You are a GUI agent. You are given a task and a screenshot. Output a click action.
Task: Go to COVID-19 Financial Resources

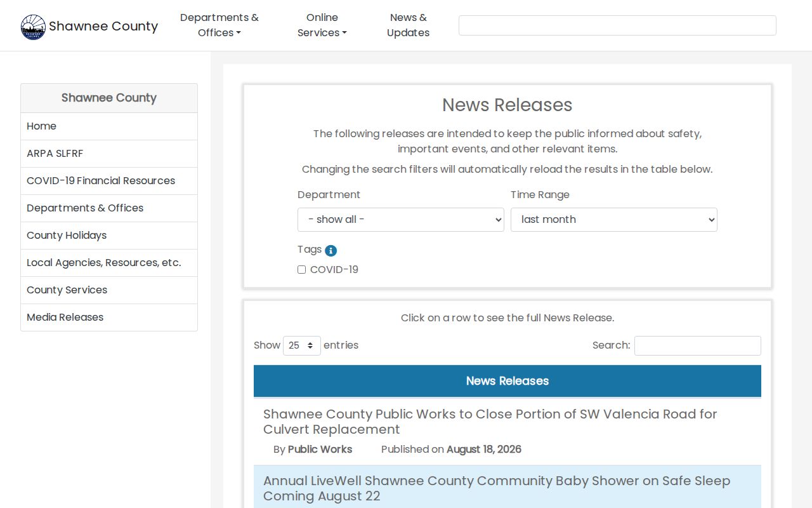tap(109, 181)
